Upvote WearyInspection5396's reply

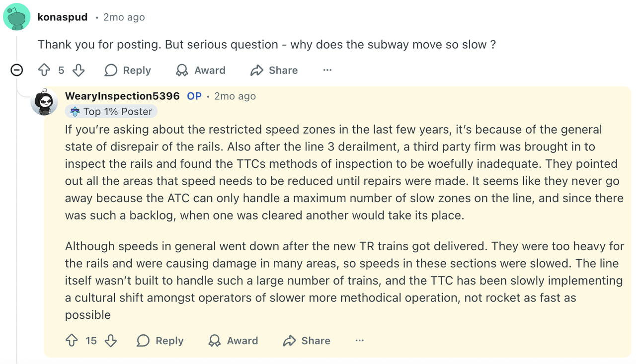[x=72, y=341]
